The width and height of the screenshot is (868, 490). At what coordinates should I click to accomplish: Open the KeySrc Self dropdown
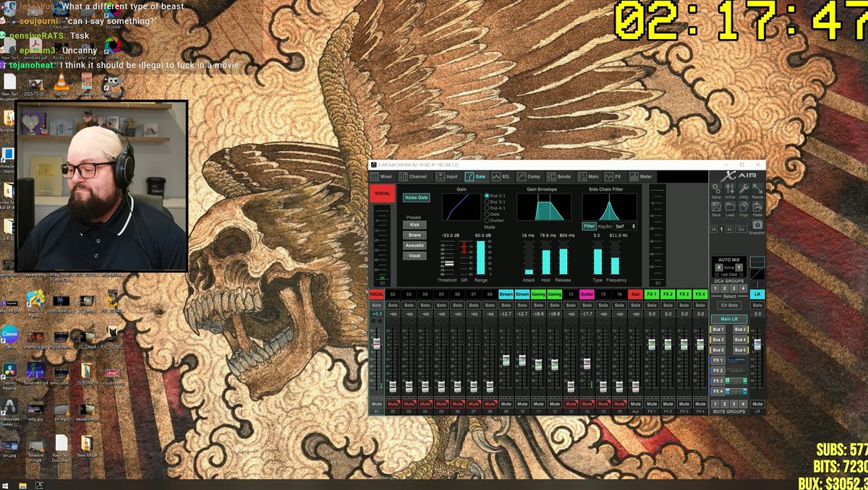[x=625, y=226]
